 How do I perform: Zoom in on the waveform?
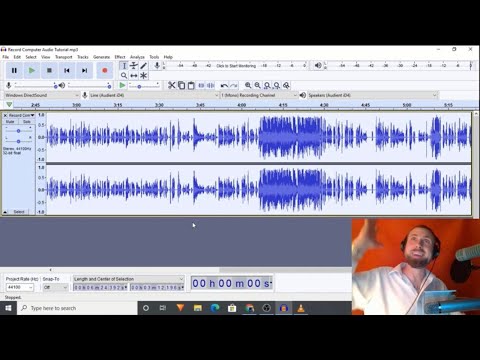click(248, 85)
